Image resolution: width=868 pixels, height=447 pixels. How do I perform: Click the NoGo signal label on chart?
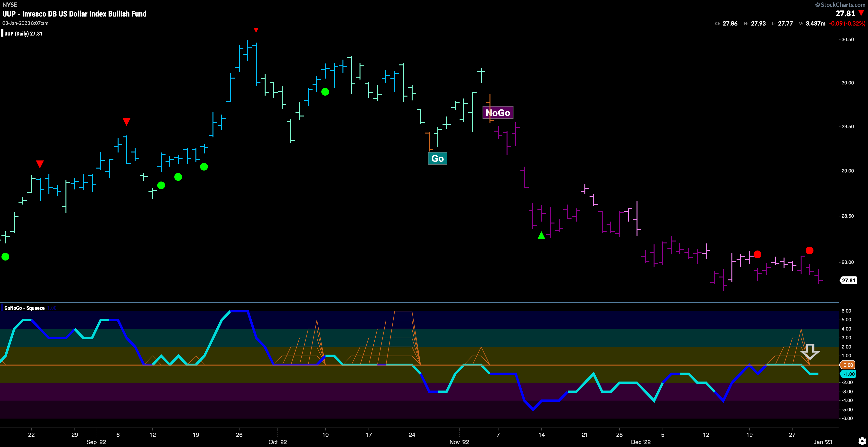(498, 113)
